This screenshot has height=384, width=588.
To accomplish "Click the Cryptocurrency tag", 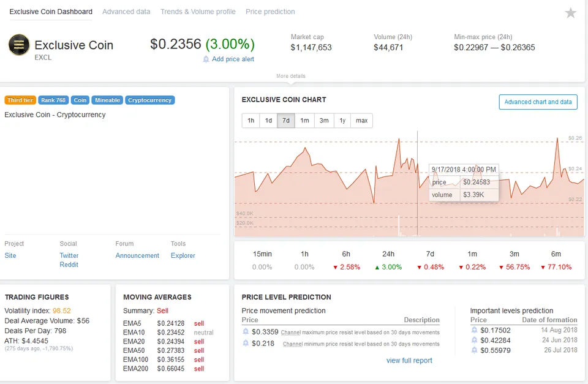I will tap(149, 100).
